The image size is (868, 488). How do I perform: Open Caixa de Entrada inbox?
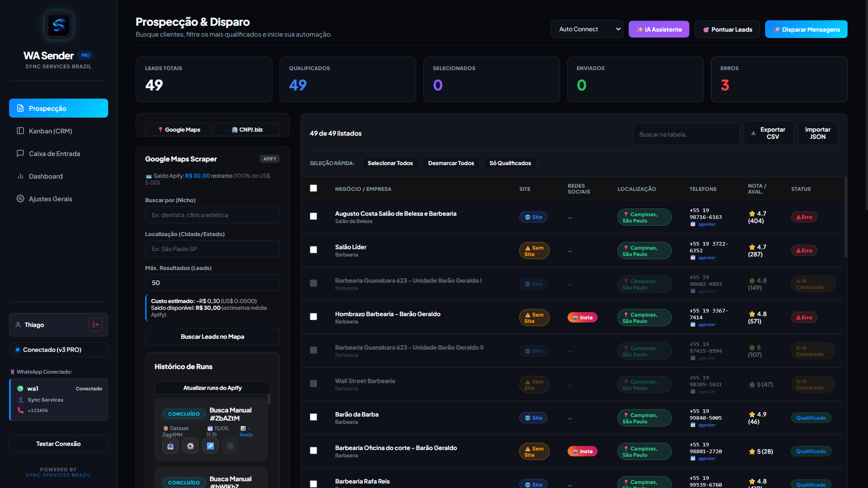(x=59, y=154)
